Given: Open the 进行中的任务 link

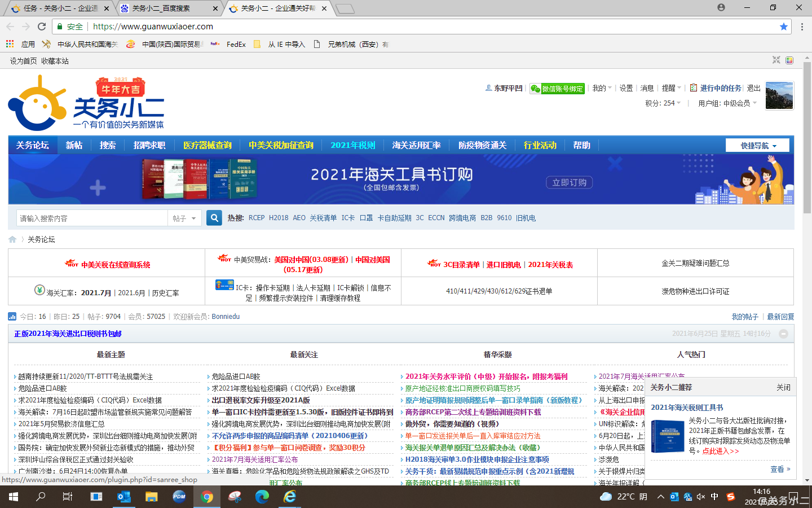Looking at the screenshot, I should (x=721, y=88).
